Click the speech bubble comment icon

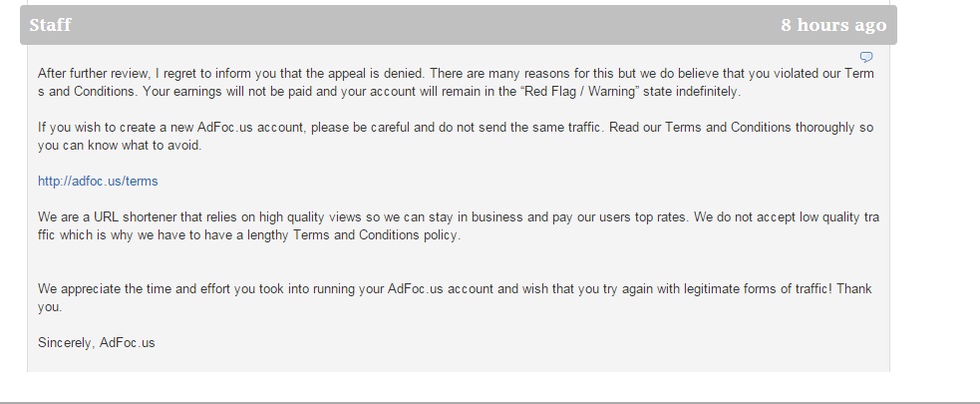coord(866,57)
